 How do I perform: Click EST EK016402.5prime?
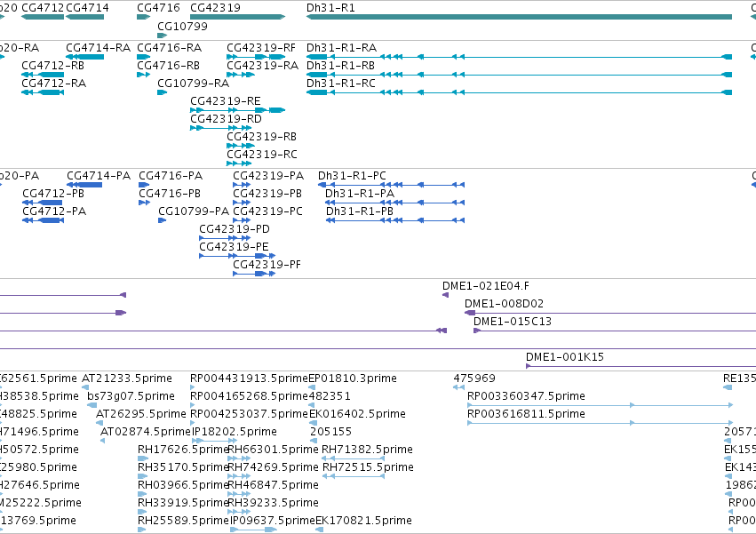coord(313,423)
